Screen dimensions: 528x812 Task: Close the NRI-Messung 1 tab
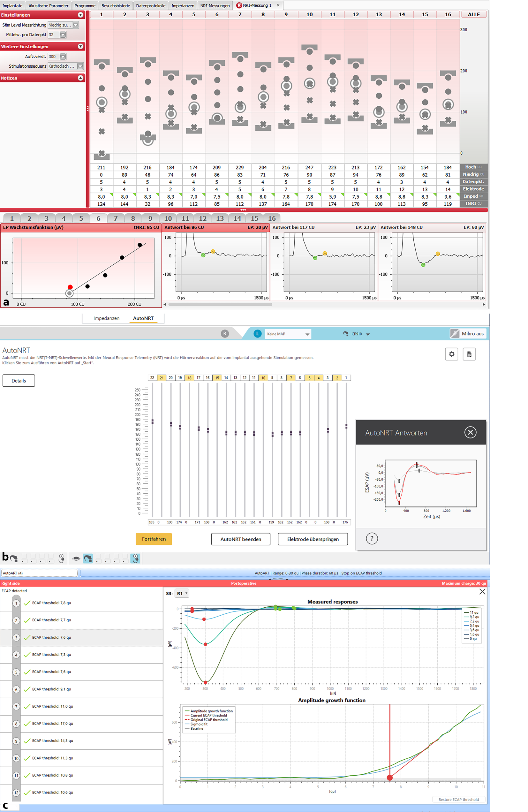pos(278,5)
